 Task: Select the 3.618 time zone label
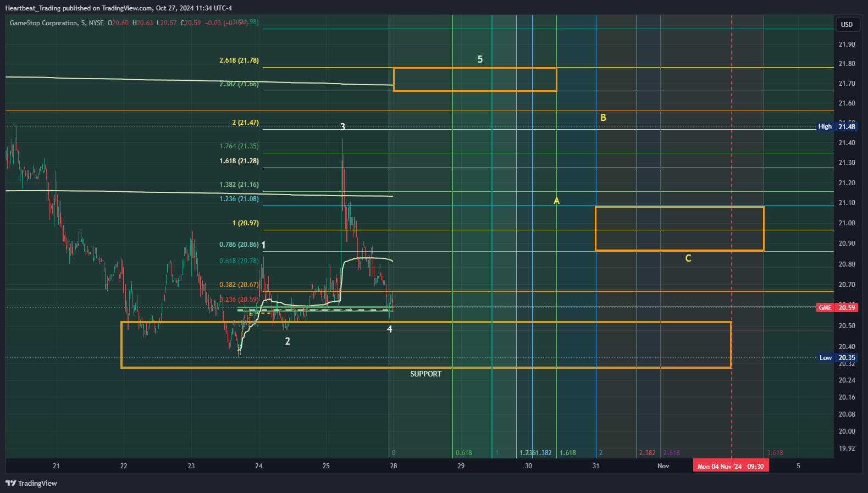[x=775, y=453]
